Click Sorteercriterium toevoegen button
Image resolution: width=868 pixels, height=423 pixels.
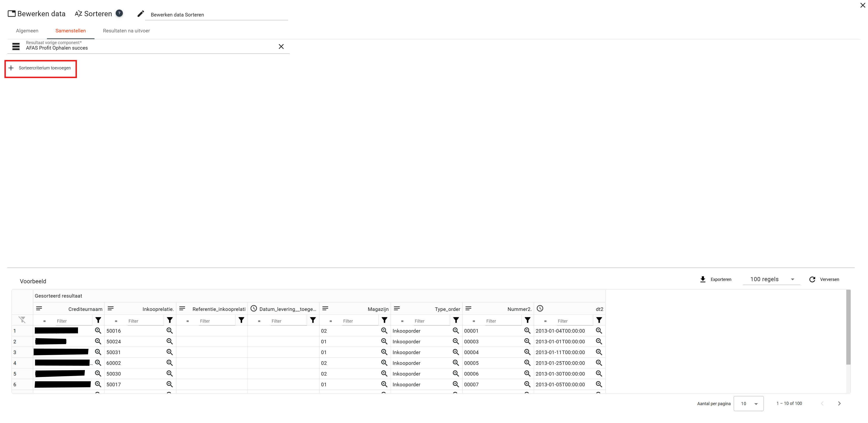(x=41, y=68)
